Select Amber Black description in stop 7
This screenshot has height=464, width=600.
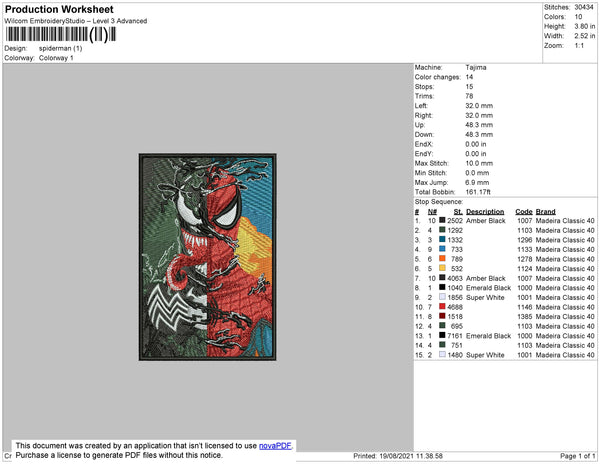click(x=486, y=278)
